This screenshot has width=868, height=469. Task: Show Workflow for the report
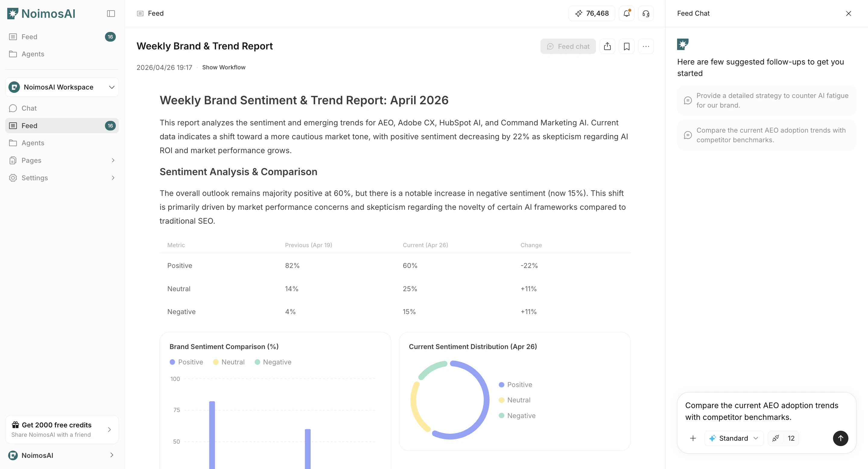(x=224, y=67)
